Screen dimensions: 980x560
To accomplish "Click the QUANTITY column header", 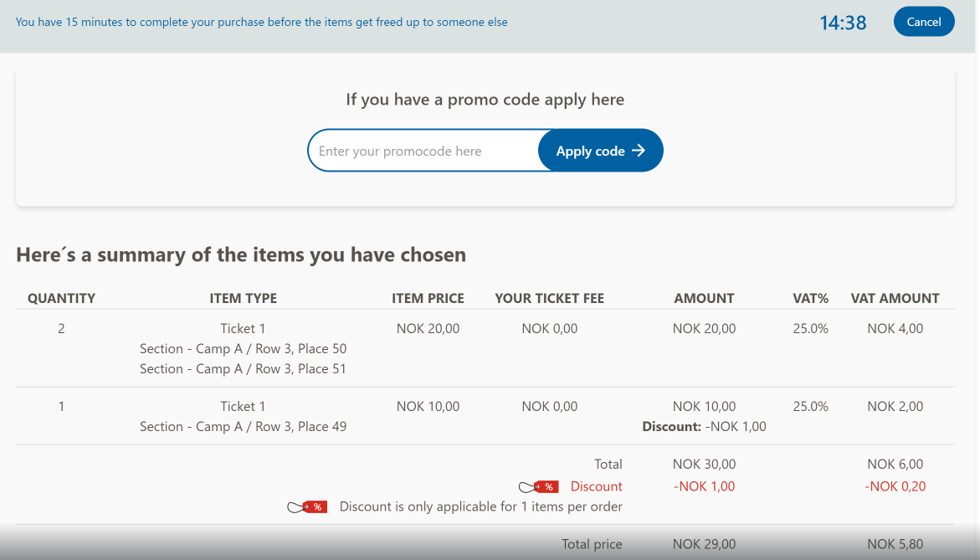I will click(x=61, y=298).
